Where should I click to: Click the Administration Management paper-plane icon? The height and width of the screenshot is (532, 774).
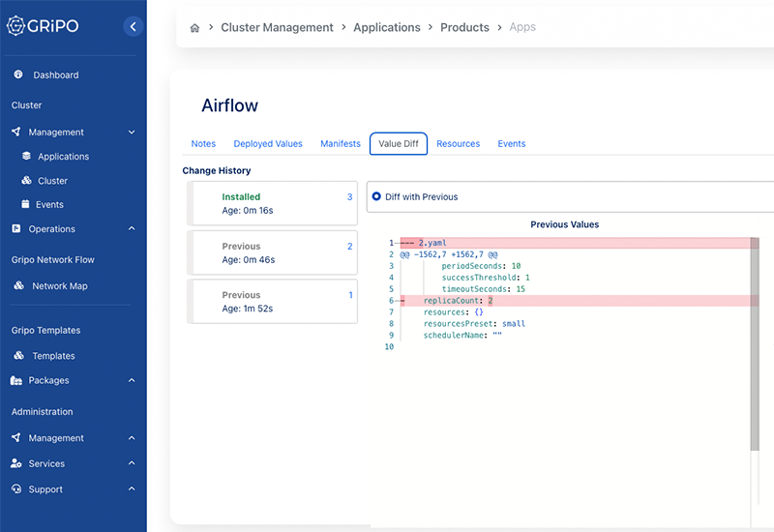pos(16,437)
